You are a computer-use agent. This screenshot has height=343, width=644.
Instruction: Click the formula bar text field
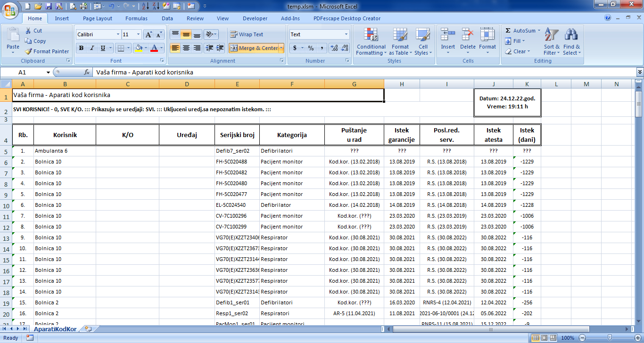click(x=364, y=73)
